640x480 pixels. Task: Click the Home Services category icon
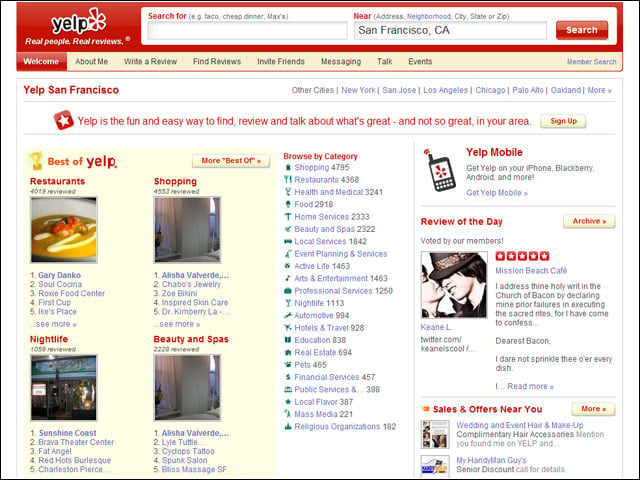(x=288, y=217)
